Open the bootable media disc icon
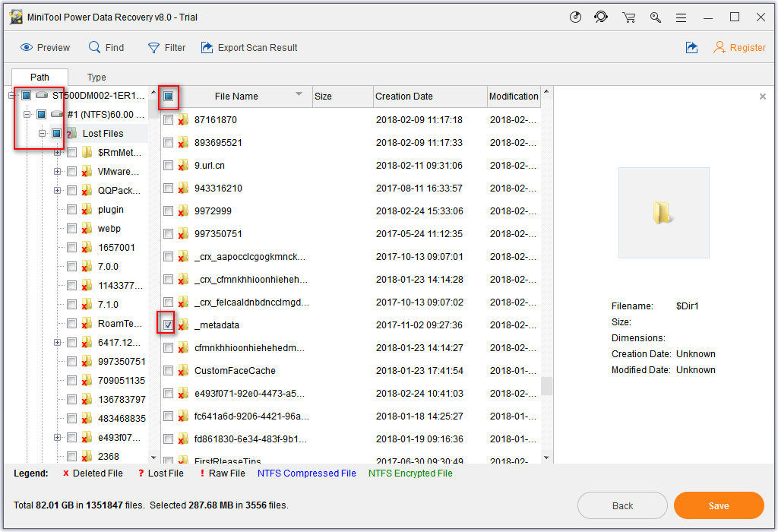This screenshot has width=778, height=532. coord(575,17)
